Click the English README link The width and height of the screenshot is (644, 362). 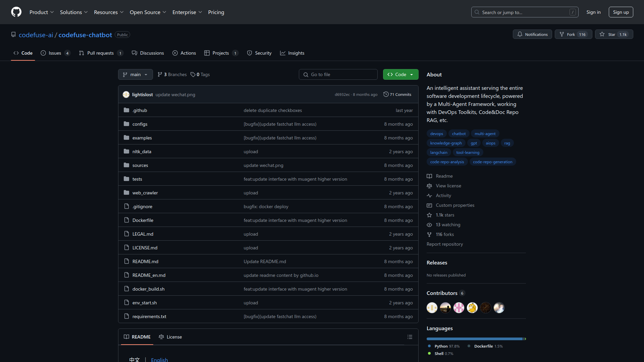coord(159,359)
